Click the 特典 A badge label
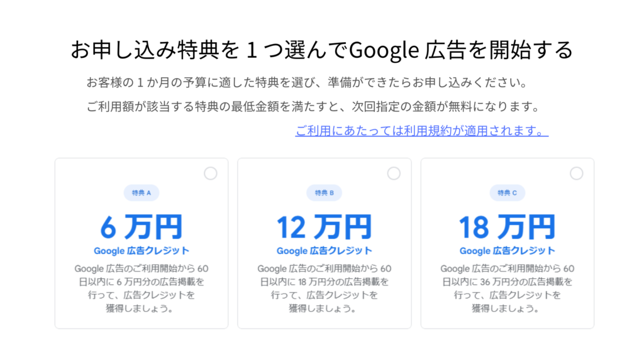644x362 pixels. 142,193
